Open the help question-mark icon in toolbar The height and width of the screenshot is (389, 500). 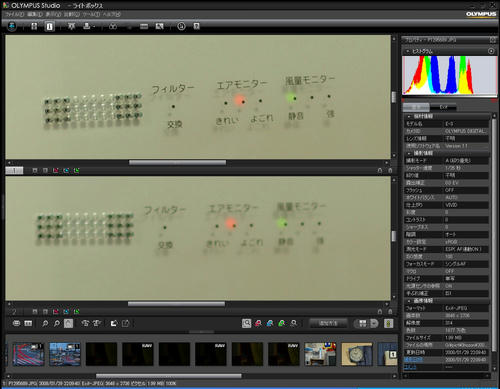(x=196, y=26)
